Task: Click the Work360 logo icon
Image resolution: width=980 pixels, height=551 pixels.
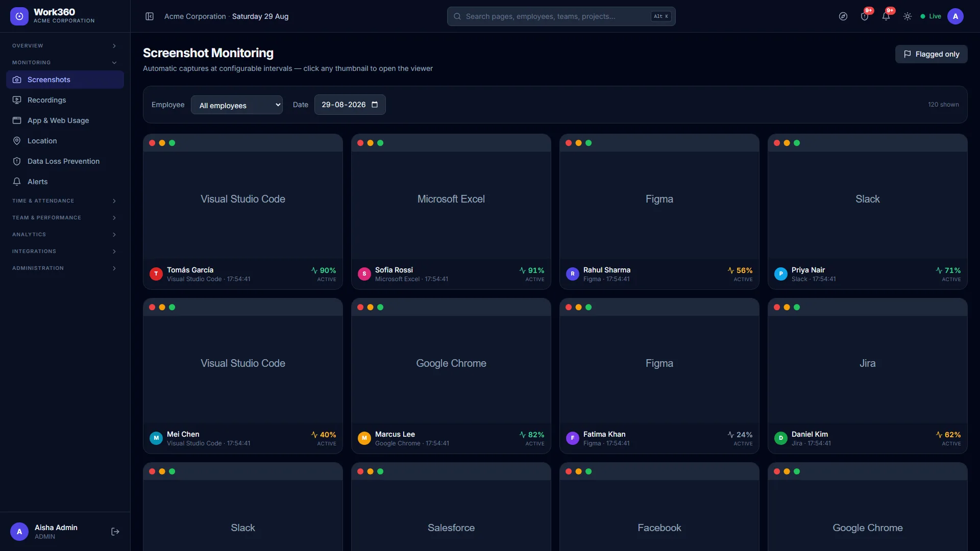Action: [19, 16]
